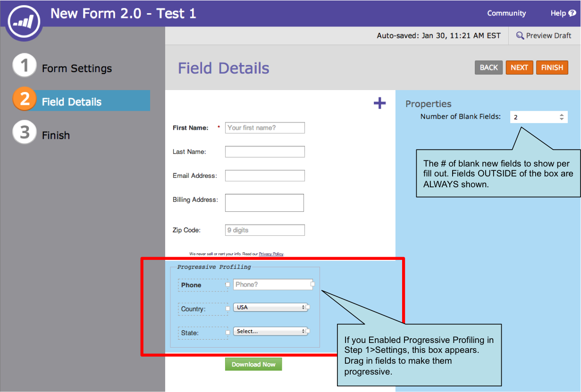Click the Marketo logo icon
581x392 pixels.
25,20
